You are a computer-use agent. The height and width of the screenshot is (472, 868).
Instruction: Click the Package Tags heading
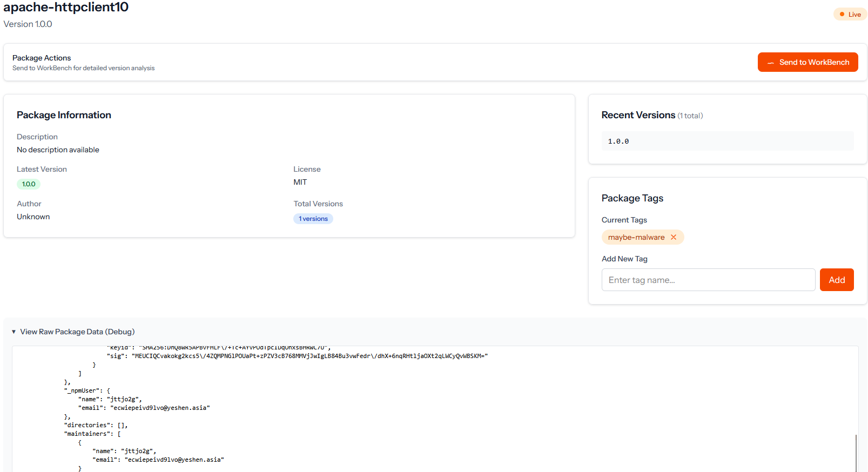(632, 198)
